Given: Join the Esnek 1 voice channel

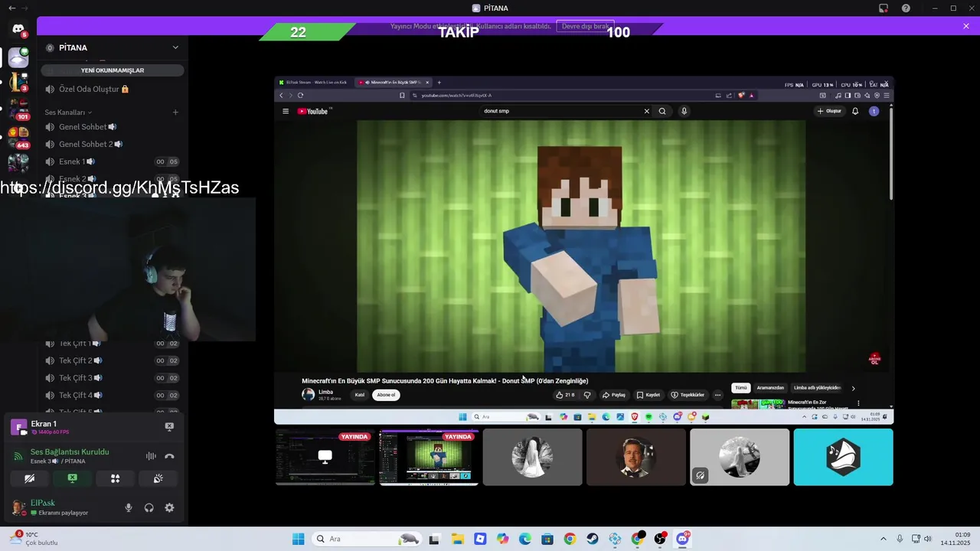Looking at the screenshot, I should tap(113, 161).
